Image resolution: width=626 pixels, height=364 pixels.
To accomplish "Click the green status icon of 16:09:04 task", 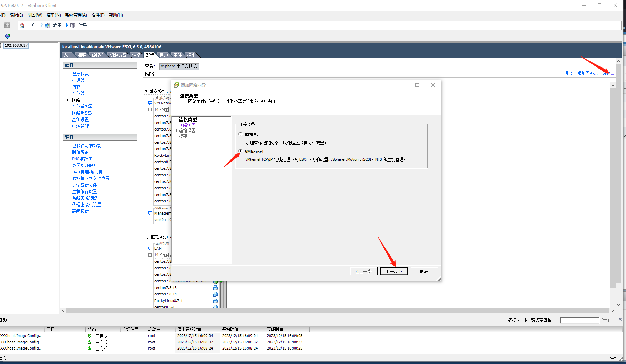I will pyautogui.click(x=90, y=336).
